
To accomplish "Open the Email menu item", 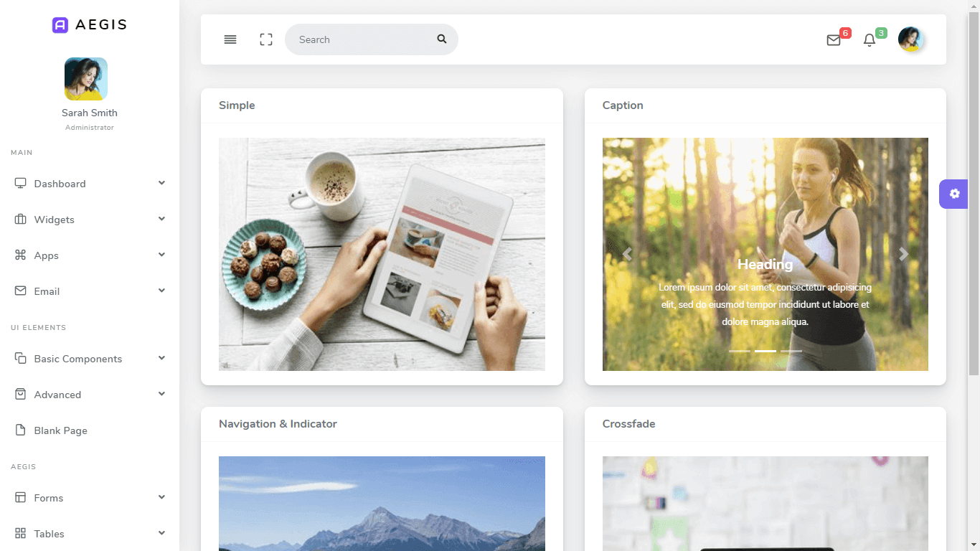I will coord(90,291).
